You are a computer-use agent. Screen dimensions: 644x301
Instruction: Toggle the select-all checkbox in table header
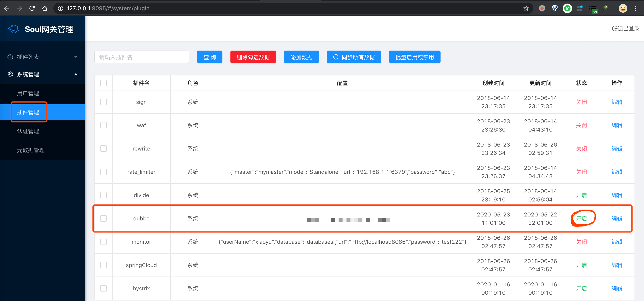pyautogui.click(x=104, y=83)
